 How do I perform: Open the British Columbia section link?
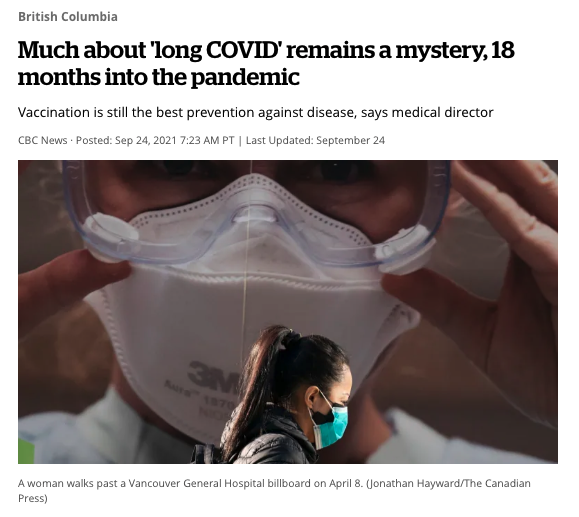click(x=68, y=17)
